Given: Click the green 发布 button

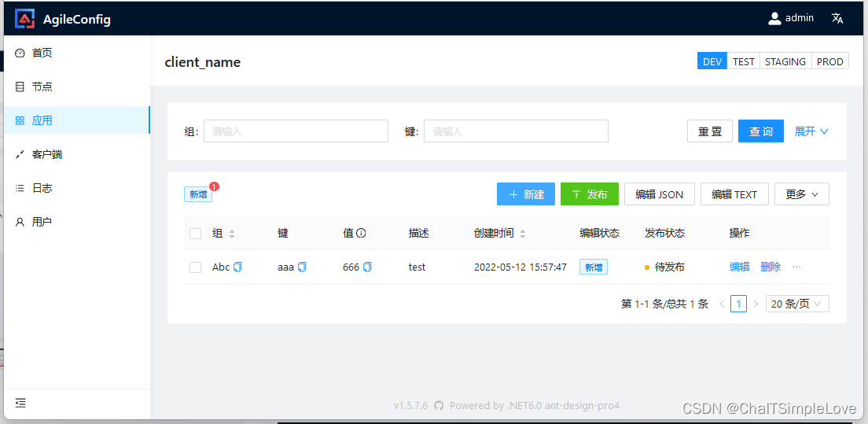Looking at the screenshot, I should coord(590,194).
